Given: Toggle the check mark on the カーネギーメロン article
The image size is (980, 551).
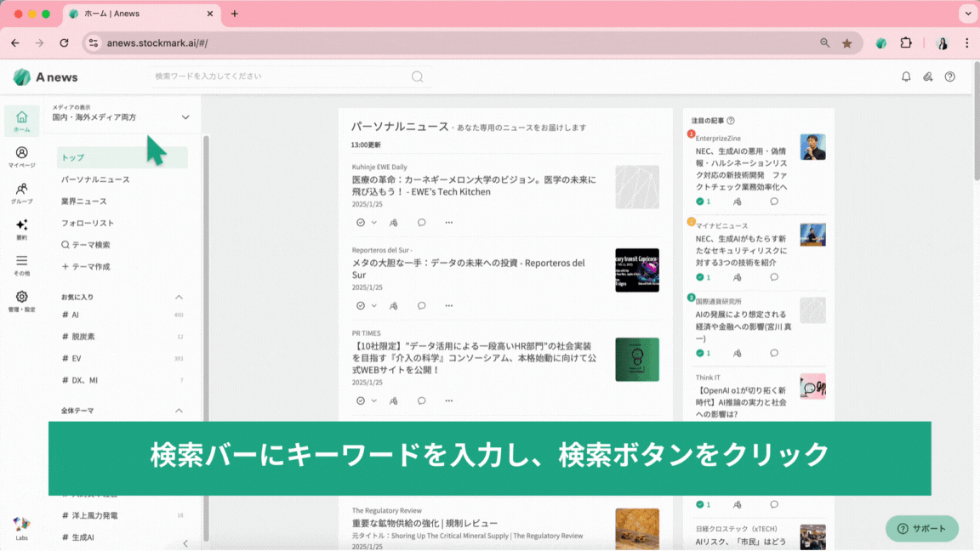Looking at the screenshot, I should pos(361,222).
